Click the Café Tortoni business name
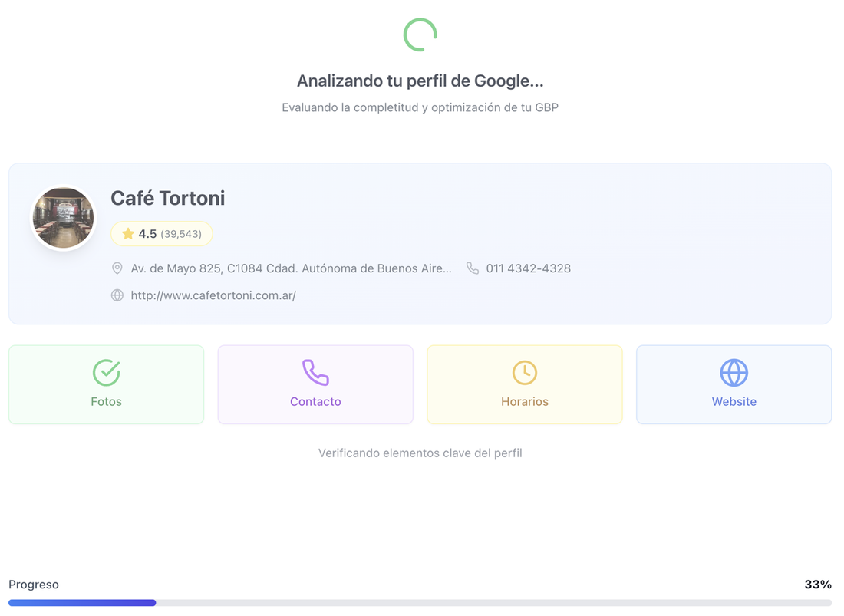 [x=168, y=198]
